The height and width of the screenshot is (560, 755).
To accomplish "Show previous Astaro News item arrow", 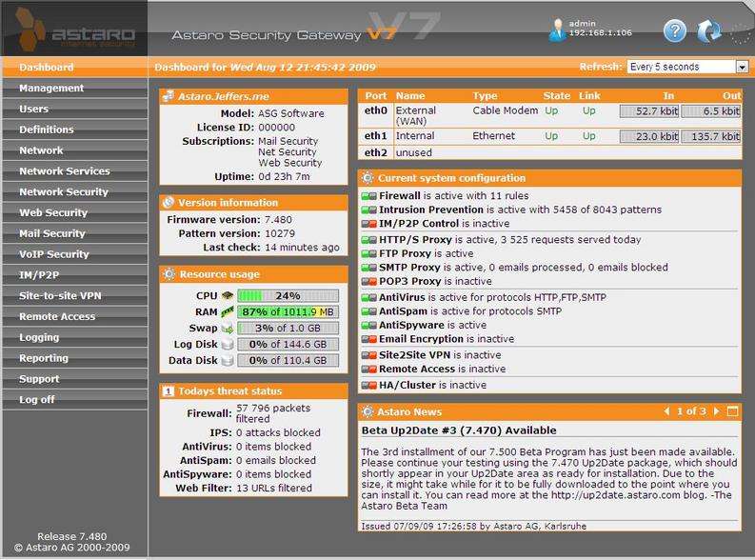I will click(x=666, y=411).
